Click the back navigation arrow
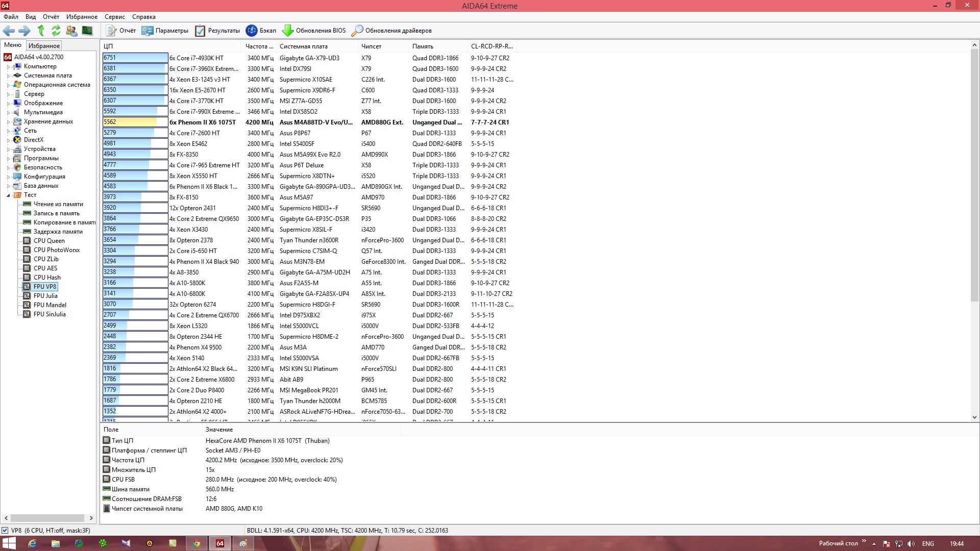Screen dimensions: 980x551 9,31
